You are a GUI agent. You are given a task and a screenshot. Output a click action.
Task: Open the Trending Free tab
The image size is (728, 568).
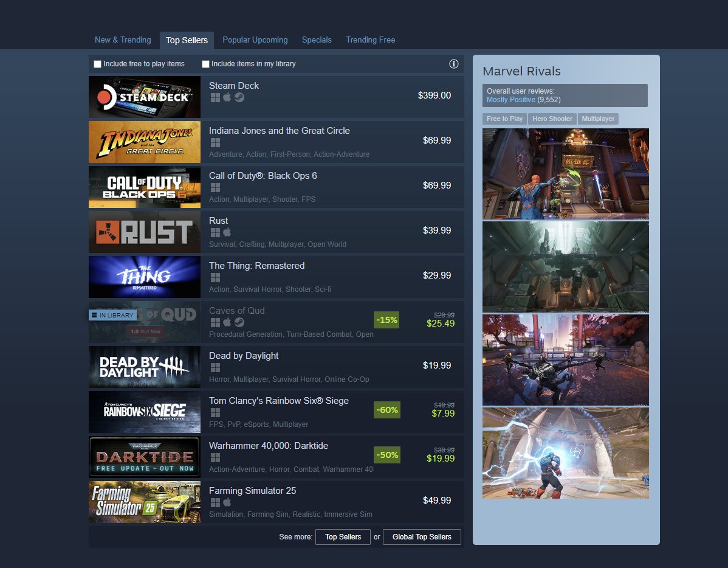coord(371,40)
